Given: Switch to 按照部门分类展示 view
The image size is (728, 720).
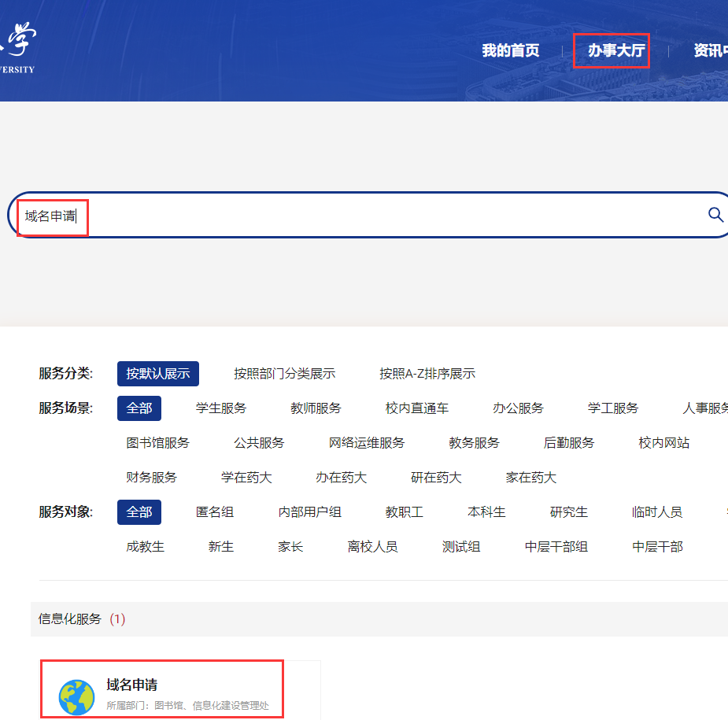Looking at the screenshot, I should click(x=285, y=373).
